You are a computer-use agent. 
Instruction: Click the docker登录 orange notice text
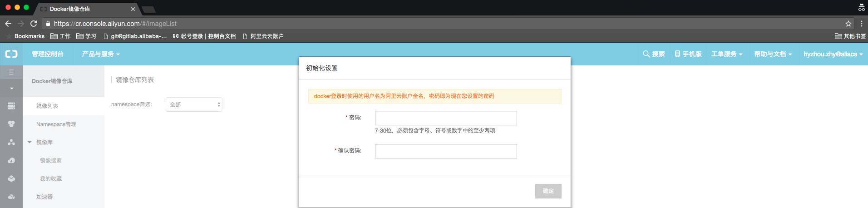(404, 96)
